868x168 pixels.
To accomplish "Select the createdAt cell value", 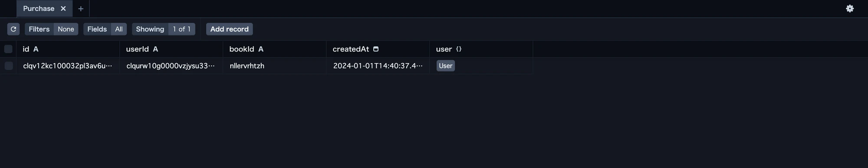I will point(378,66).
